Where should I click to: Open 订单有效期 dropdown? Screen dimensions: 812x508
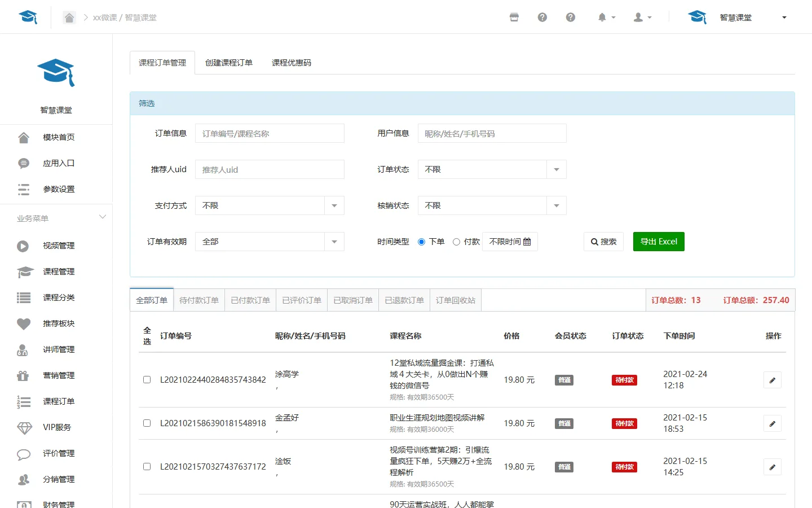tap(270, 242)
